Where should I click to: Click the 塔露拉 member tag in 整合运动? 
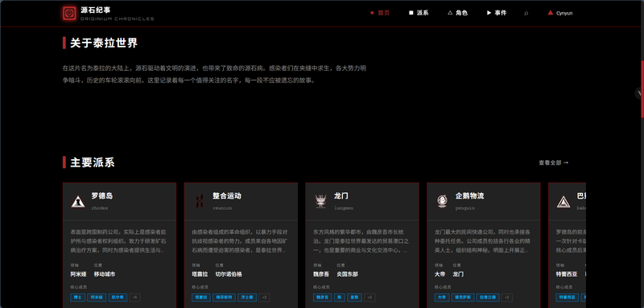[200, 298]
